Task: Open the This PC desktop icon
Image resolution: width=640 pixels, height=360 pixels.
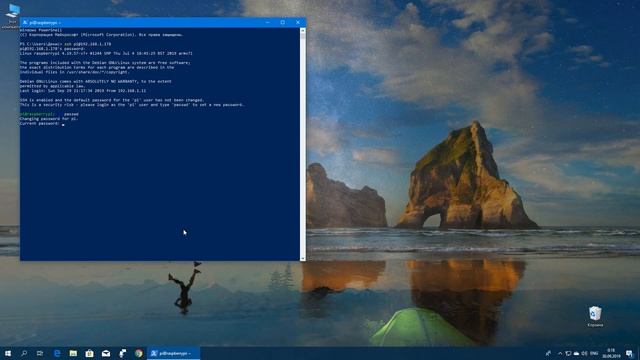Action: (13, 16)
